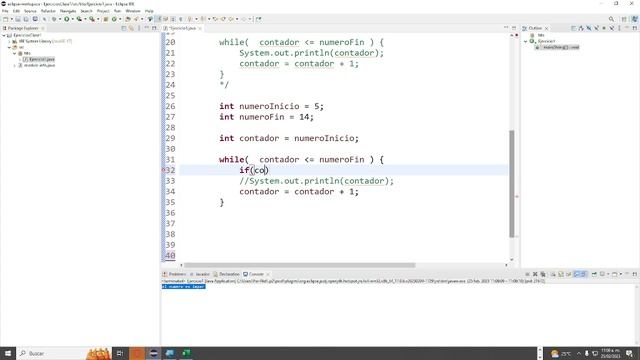This screenshot has height=360, width=640.
Task: Open the New dropdown arrow in toolbar
Action: coord(11,19)
